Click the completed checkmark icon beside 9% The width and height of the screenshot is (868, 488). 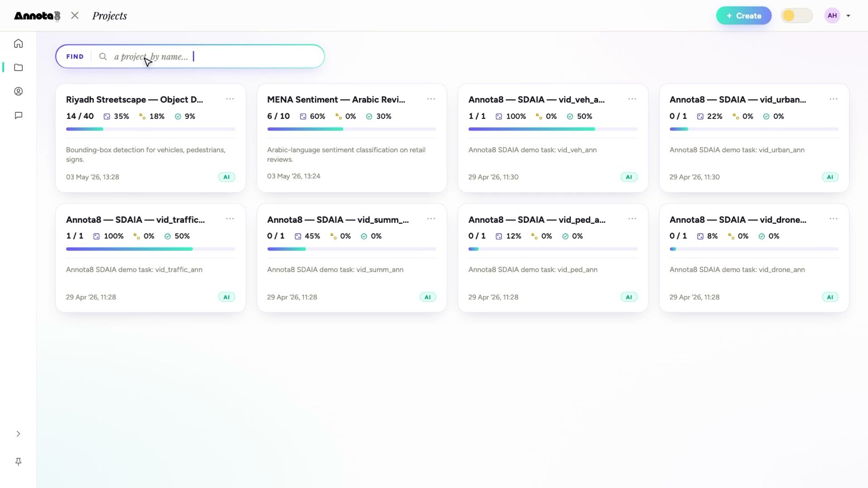(x=178, y=117)
